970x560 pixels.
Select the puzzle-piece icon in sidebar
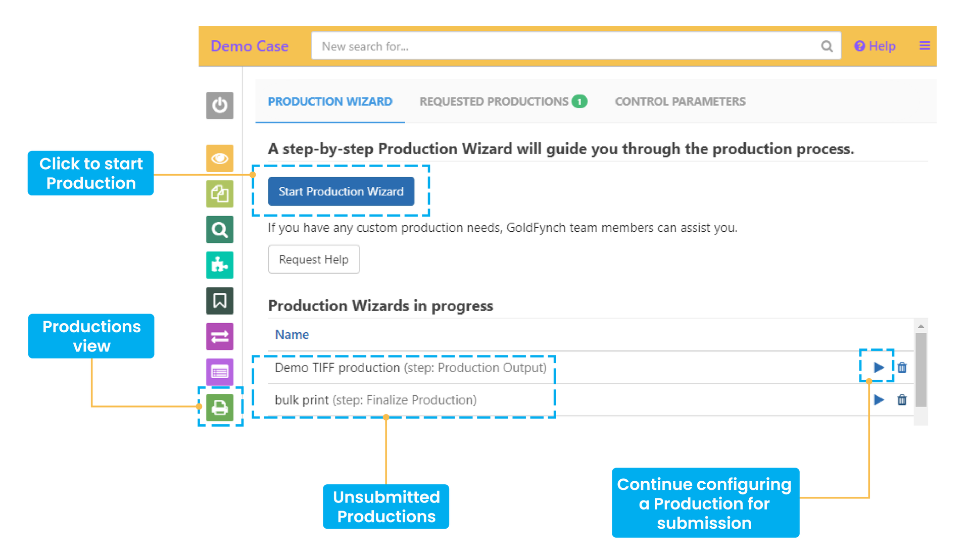tap(220, 265)
